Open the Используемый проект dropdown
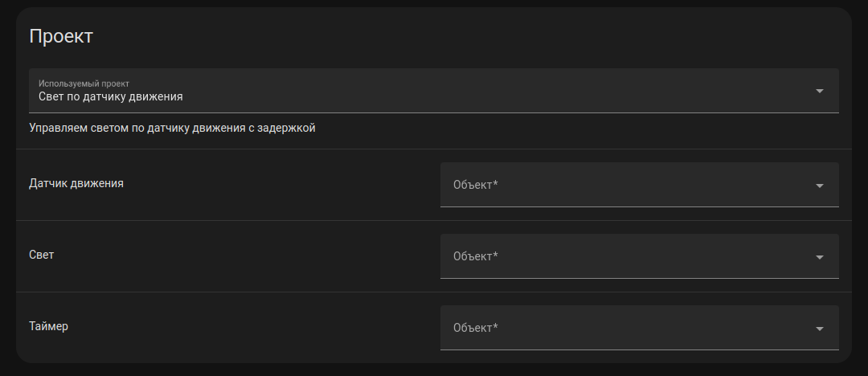The image size is (868, 376). click(434, 91)
